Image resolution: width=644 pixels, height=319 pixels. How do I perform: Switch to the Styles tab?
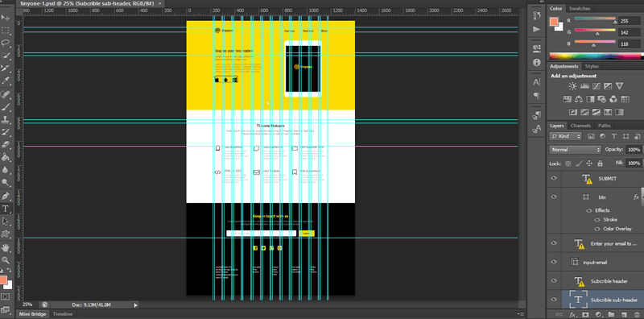tap(592, 67)
